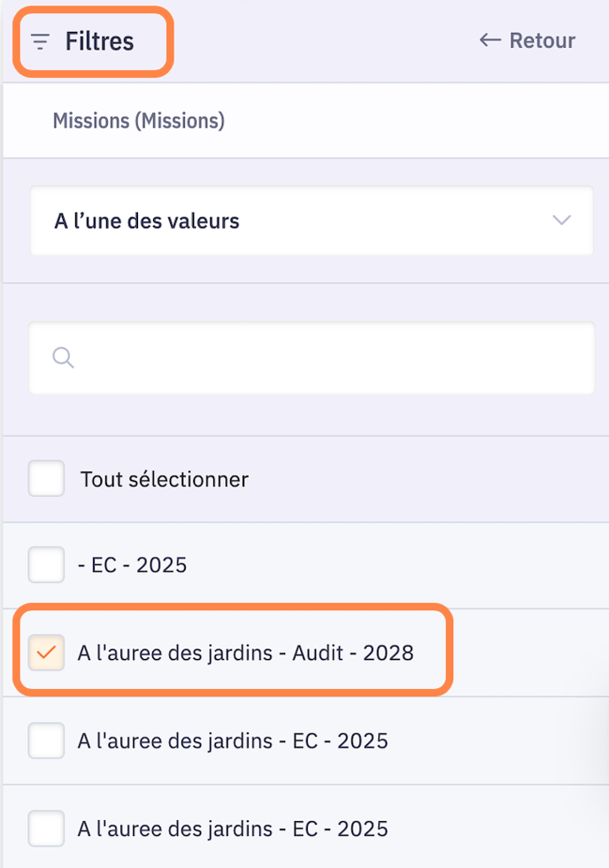Click the last EC - 2025 row label text
Image resolution: width=609 pixels, height=868 pixels.
[233, 829]
